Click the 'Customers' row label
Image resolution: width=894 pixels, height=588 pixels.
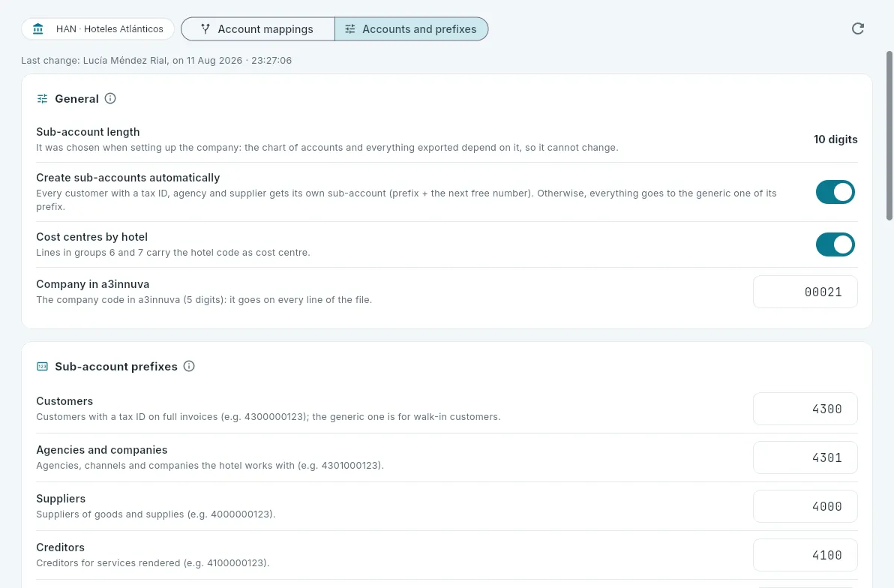coord(64,401)
